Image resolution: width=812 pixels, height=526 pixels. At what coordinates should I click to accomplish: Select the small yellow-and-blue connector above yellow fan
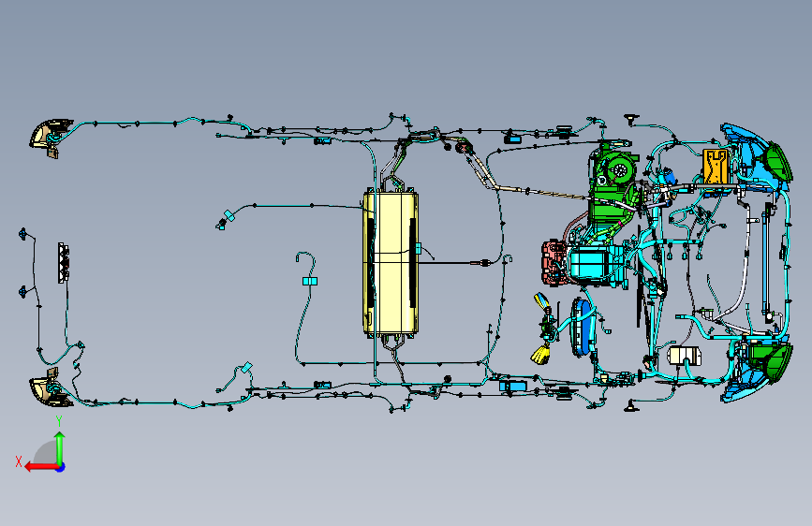coord(541,300)
